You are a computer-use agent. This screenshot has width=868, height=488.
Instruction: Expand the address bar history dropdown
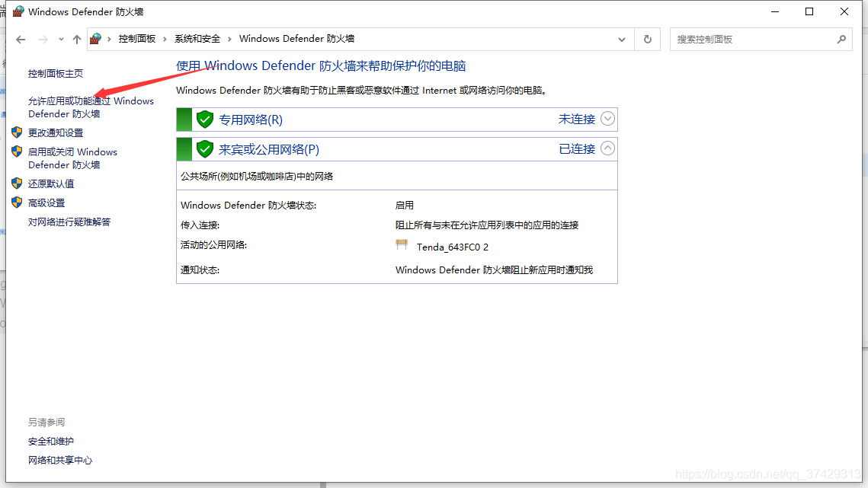622,40
